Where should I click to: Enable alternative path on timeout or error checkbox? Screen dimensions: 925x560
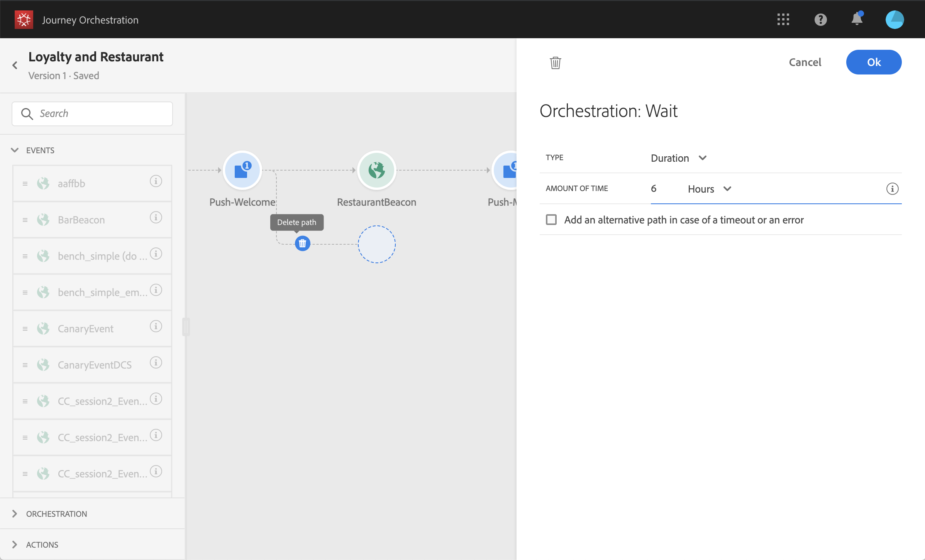[x=551, y=220]
